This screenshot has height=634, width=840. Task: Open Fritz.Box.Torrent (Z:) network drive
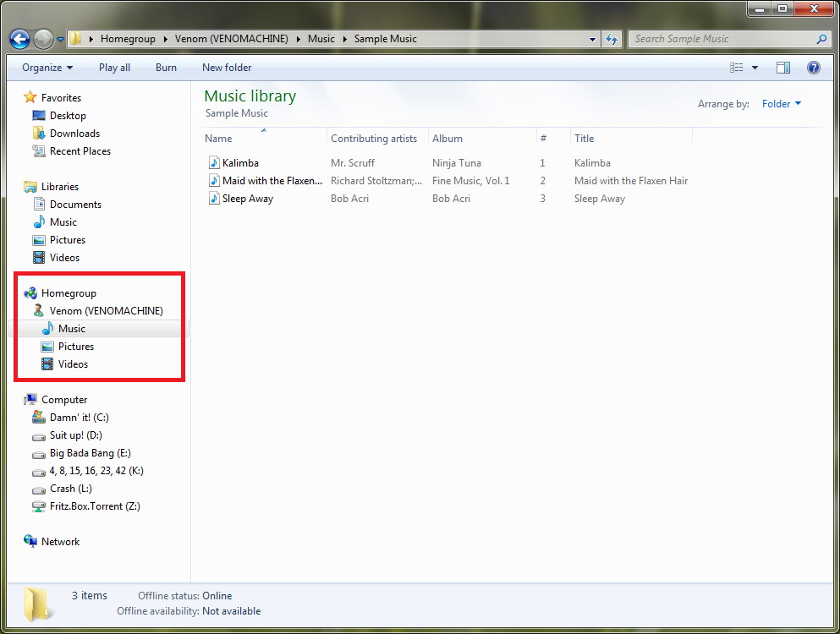point(95,506)
